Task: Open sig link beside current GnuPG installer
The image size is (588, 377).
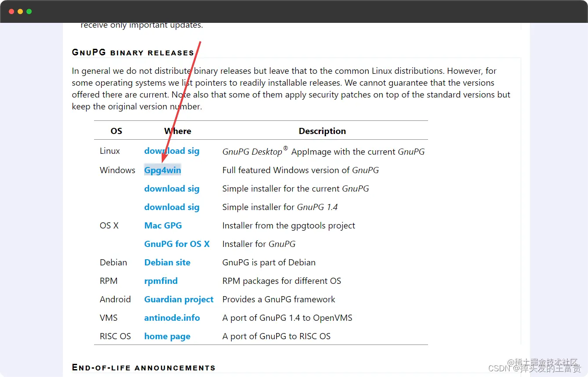Action: tap(193, 188)
